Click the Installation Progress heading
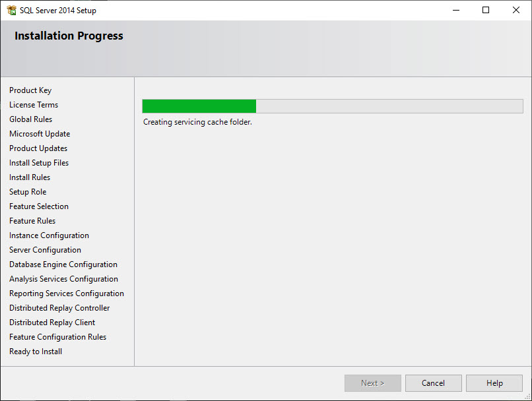The width and height of the screenshot is (532, 401). pos(69,36)
